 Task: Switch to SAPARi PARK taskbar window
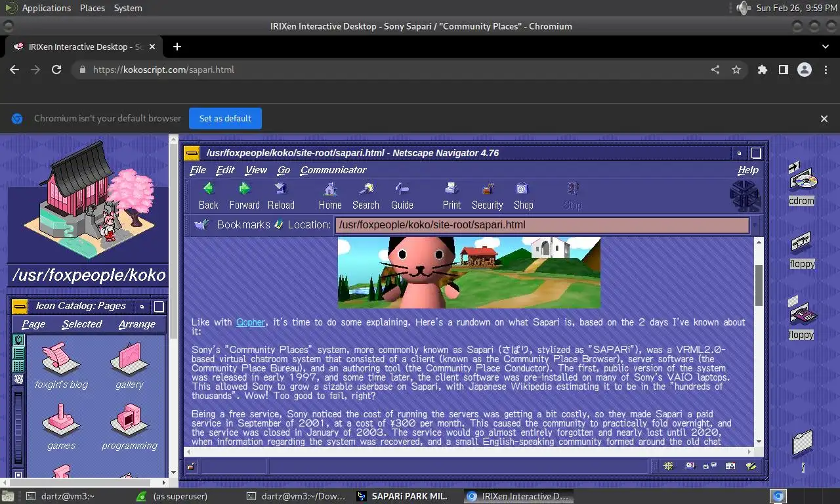tap(402, 496)
